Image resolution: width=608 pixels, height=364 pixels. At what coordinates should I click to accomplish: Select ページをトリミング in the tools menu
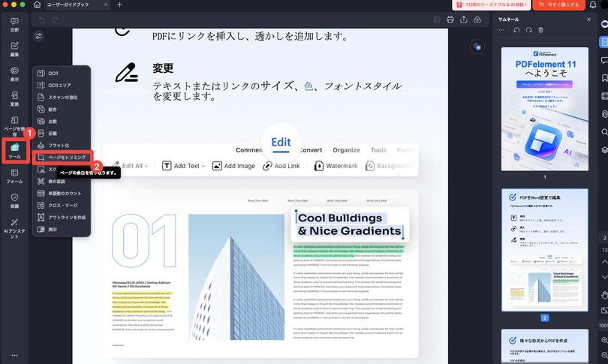(62, 158)
